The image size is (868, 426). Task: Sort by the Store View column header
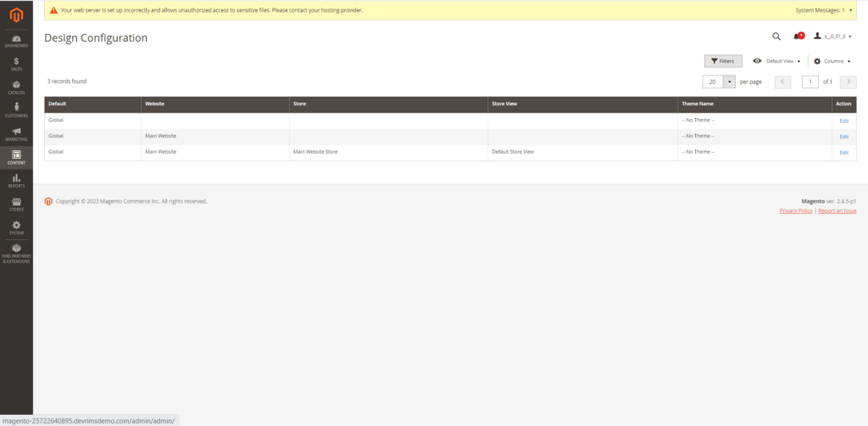(583, 104)
